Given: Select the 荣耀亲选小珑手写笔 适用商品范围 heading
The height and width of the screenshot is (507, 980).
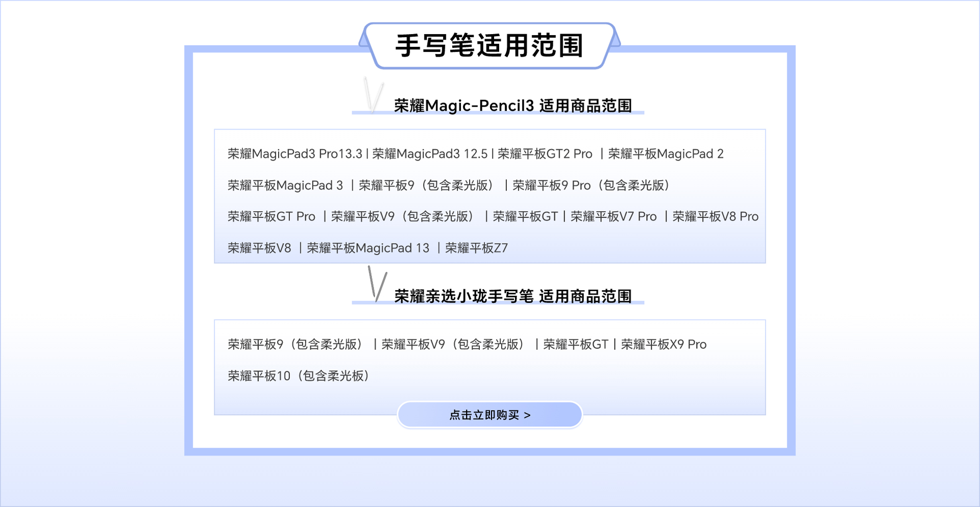Looking at the screenshot, I should coord(512,296).
